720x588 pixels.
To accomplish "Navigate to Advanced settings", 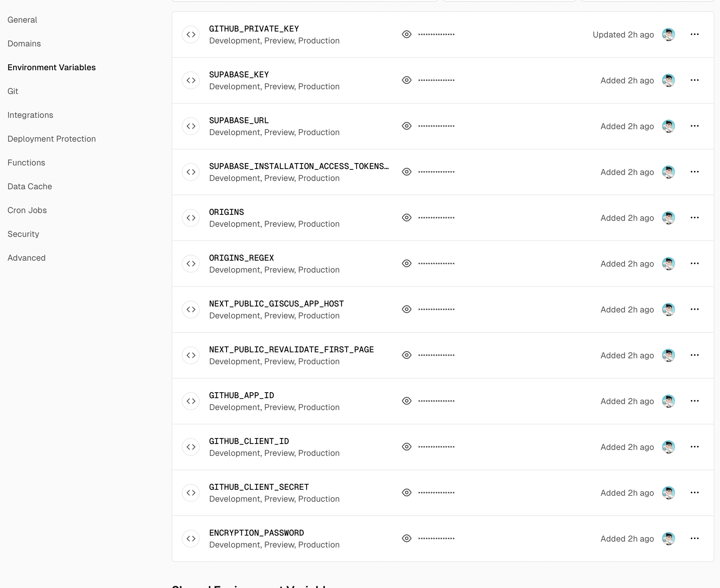I will (x=26, y=258).
